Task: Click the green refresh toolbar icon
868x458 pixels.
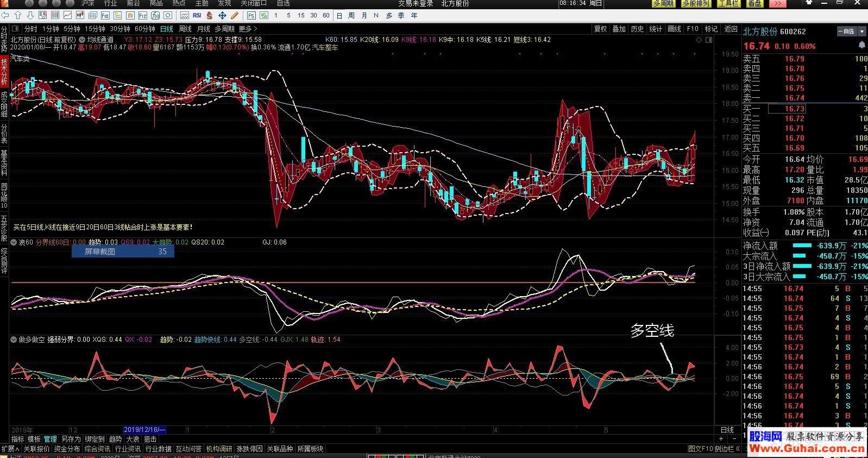Action: pyautogui.click(x=263, y=15)
